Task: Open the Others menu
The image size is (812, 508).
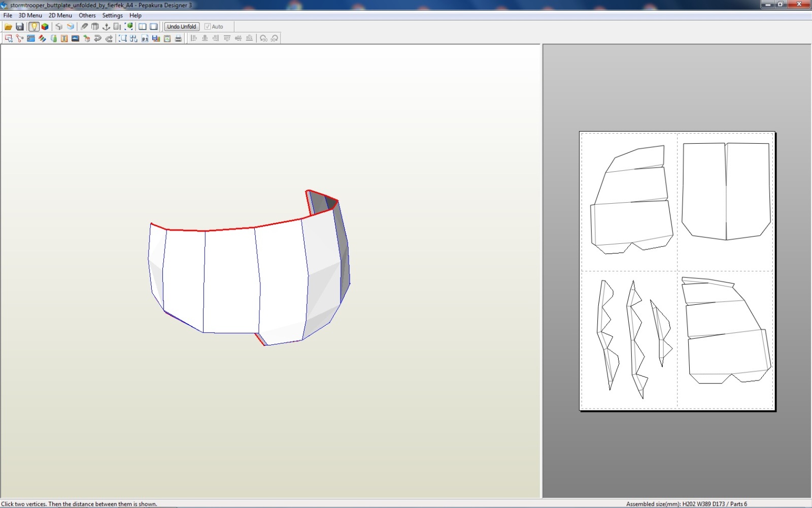Action: tap(87, 15)
